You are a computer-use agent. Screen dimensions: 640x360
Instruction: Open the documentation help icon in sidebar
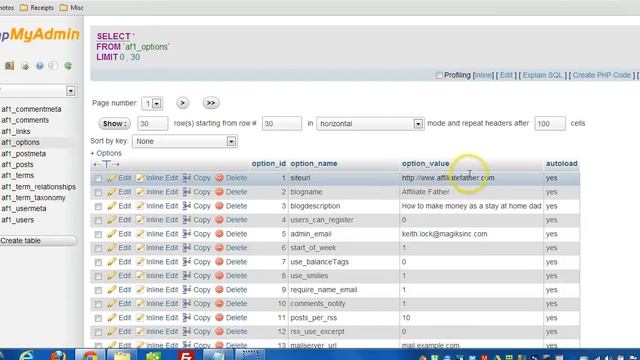tap(40, 66)
